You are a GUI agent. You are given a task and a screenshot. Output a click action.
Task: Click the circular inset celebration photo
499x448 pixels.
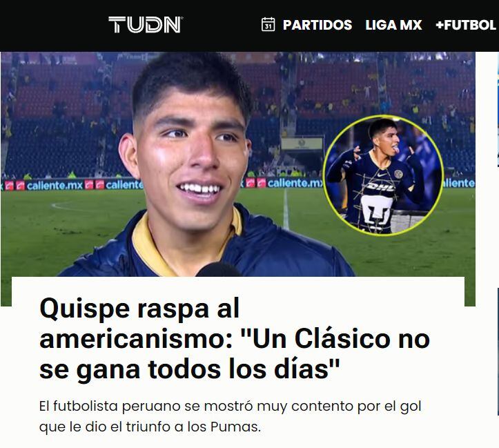click(x=383, y=175)
